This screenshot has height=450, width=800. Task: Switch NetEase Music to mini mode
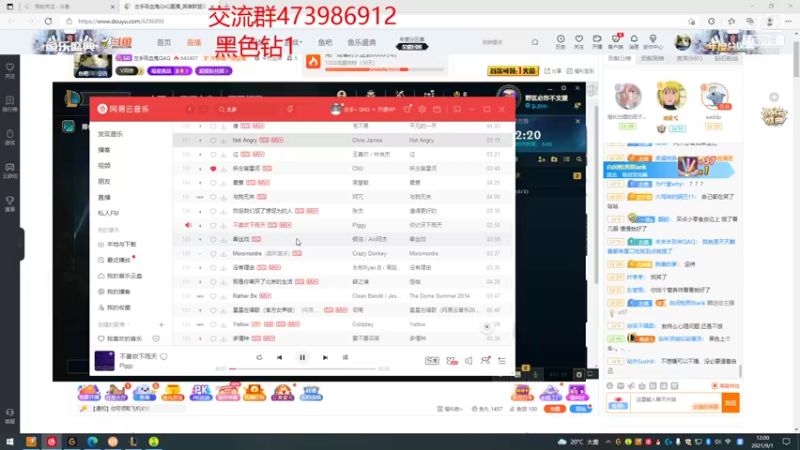[457, 109]
